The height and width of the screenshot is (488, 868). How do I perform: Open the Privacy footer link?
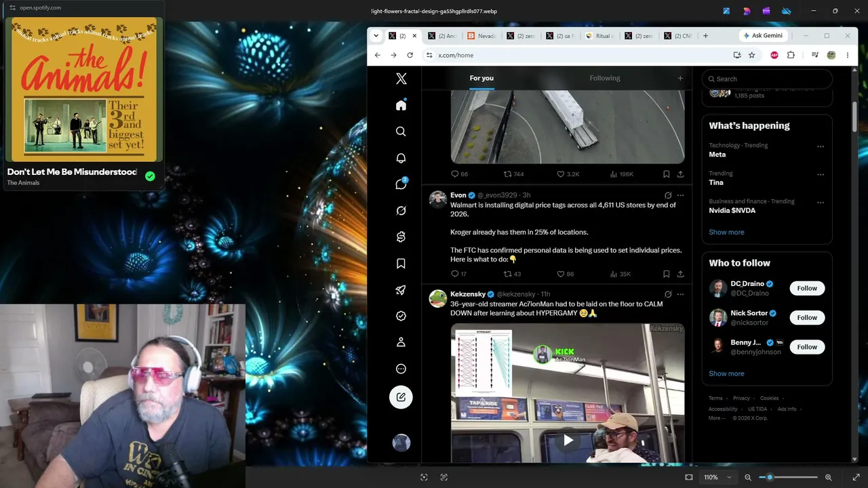click(x=741, y=399)
